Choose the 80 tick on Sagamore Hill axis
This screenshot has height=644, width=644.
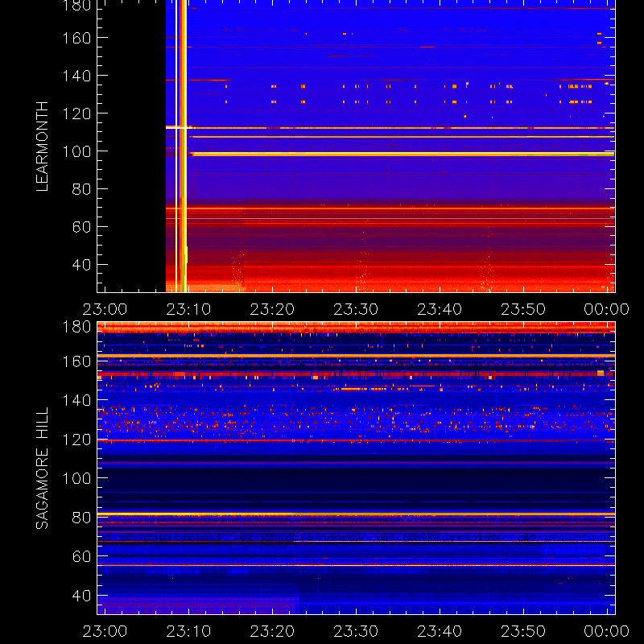[x=81, y=517]
